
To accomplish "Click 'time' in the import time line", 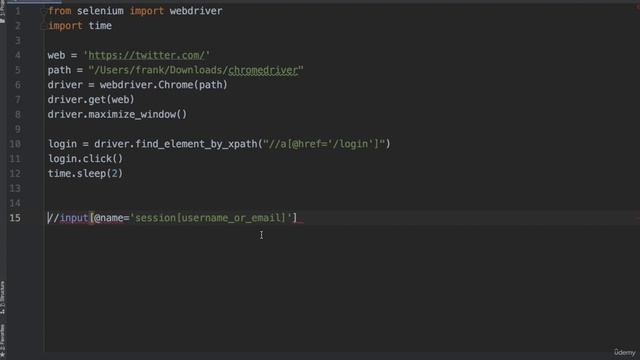I will [100, 26].
